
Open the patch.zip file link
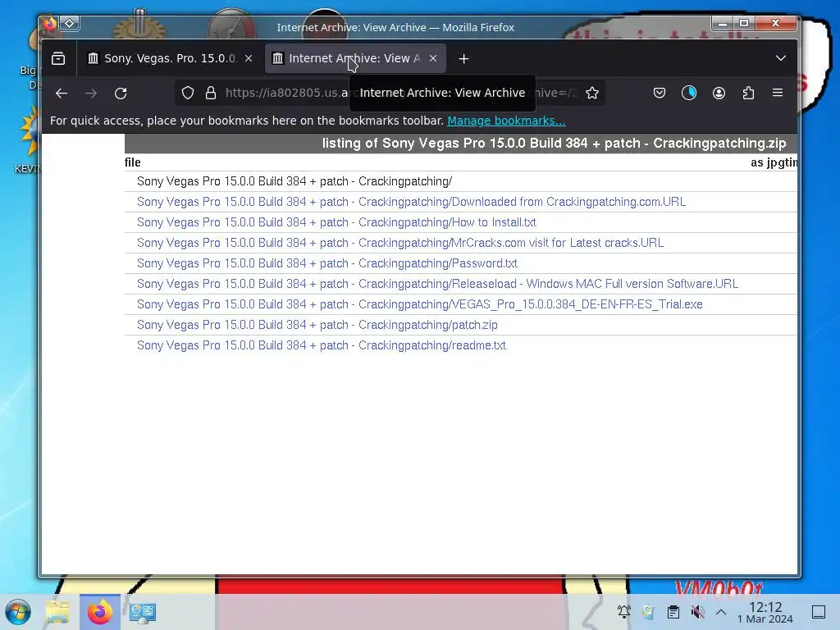[x=317, y=325]
